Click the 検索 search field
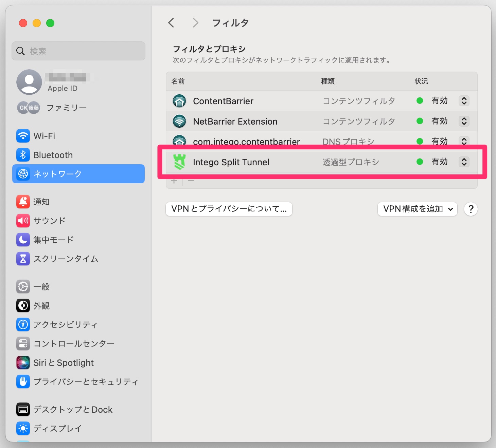This screenshot has height=448, width=496. click(78, 51)
